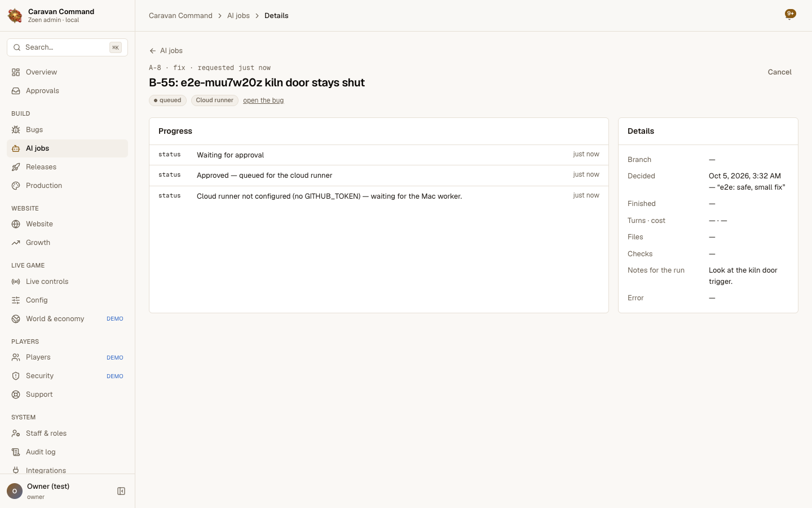Click the Caravan Command logo icon
The width and height of the screenshot is (812, 508).
pos(15,16)
